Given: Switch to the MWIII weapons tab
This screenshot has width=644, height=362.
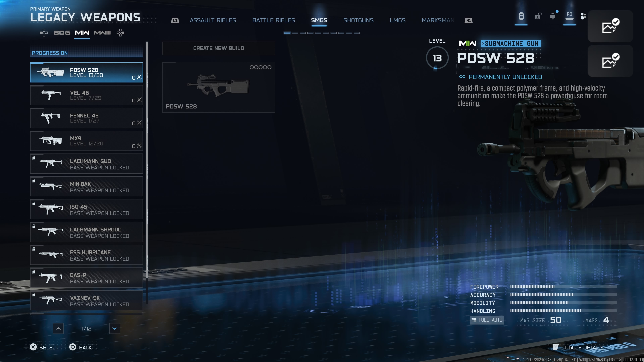Looking at the screenshot, I should [102, 33].
